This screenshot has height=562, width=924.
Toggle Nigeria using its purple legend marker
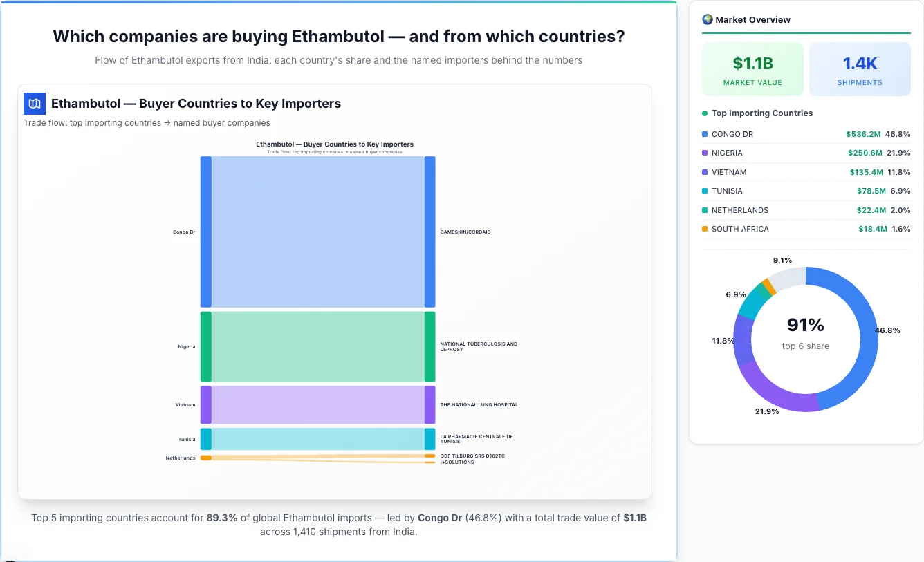(x=703, y=153)
